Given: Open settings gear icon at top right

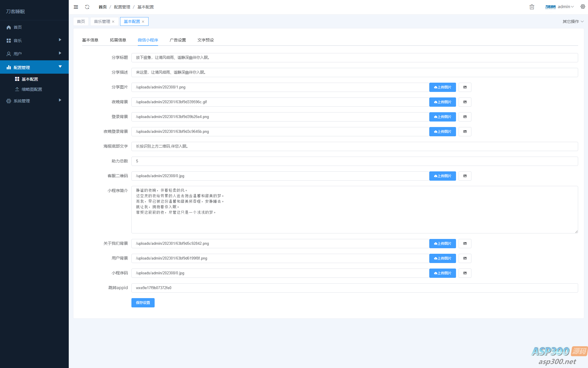Looking at the screenshot, I should pyautogui.click(x=582, y=7).
